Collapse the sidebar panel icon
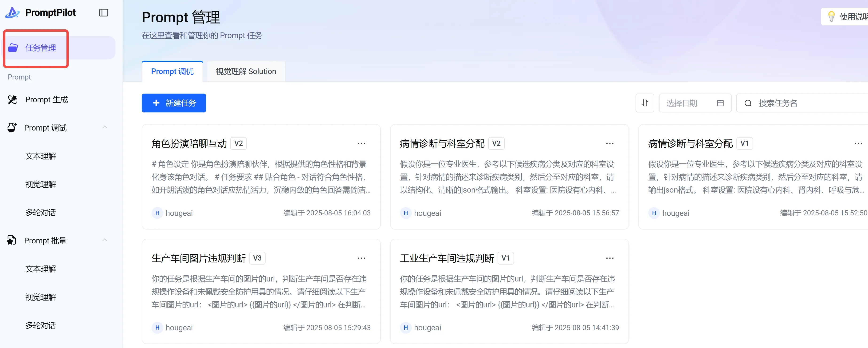 click(x=103, y=13)
